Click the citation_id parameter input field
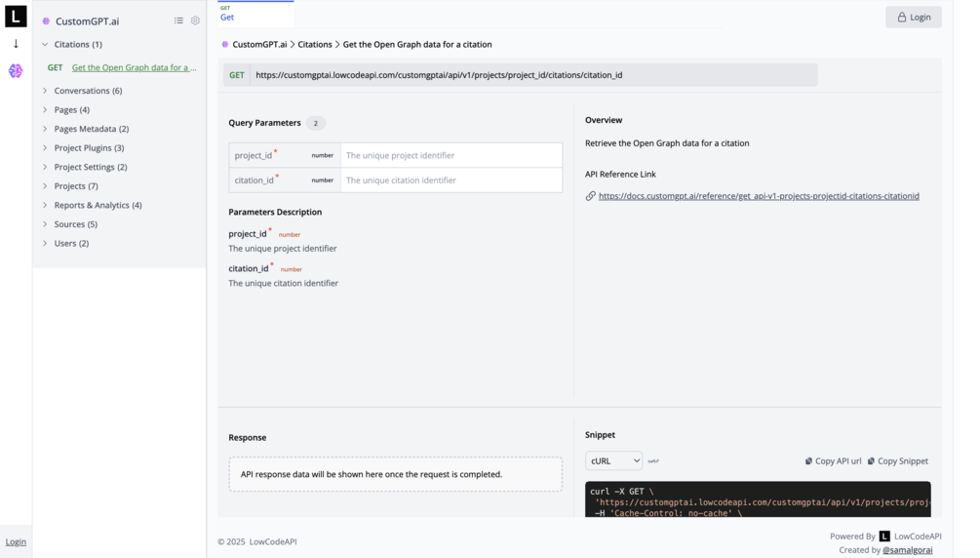Screen dimensions: 980x558 click(x=451, y=180)
